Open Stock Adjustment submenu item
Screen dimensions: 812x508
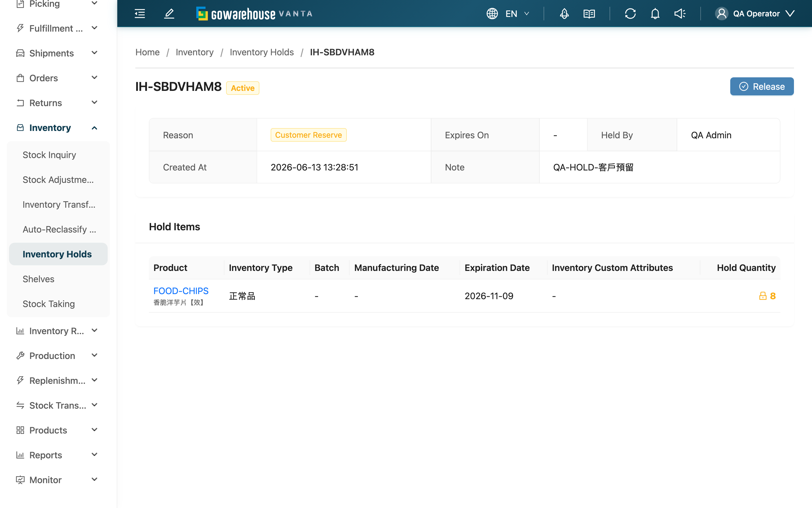(58, 180)
